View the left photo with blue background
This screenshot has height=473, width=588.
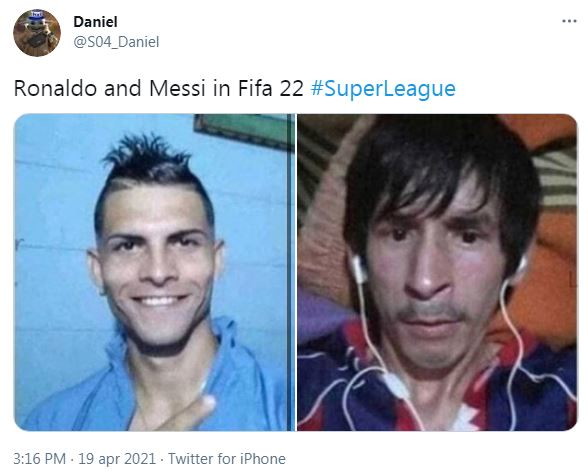click(154, 272)
